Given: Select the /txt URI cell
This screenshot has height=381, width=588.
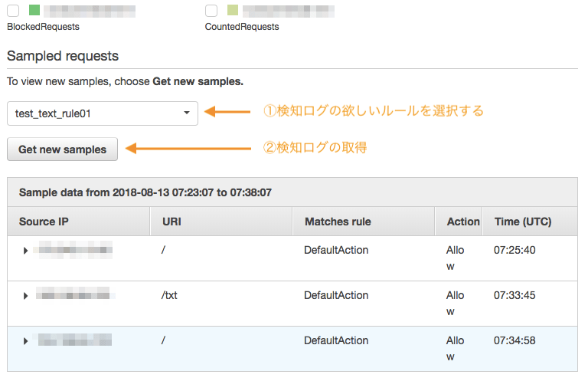Looking at the screenshot, I should click(169, 295).
